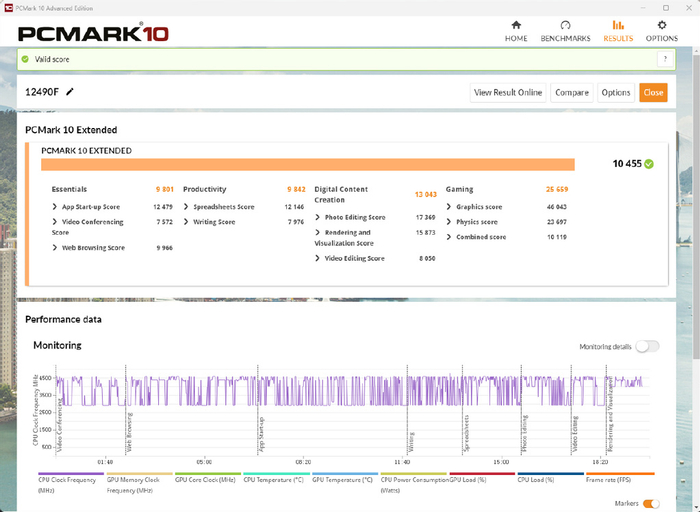Screen dimensions: 700x512
Task: Expand Spreadsheets Score details
Action: coord(186,207)
